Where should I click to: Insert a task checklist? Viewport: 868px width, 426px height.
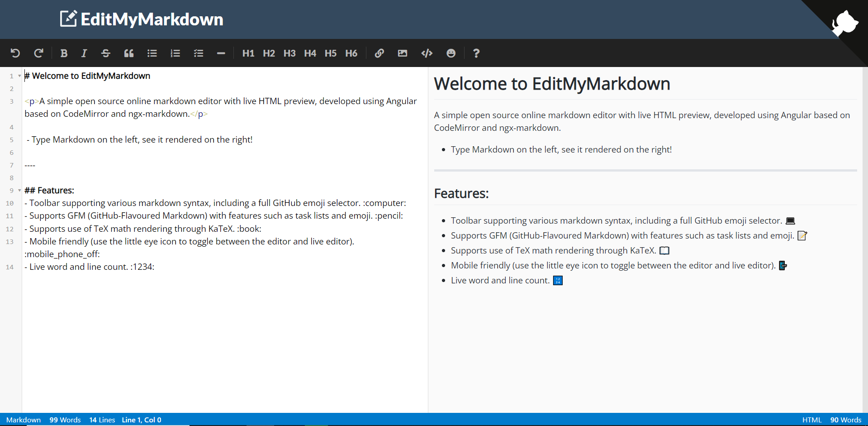click(x=198, y=53)
